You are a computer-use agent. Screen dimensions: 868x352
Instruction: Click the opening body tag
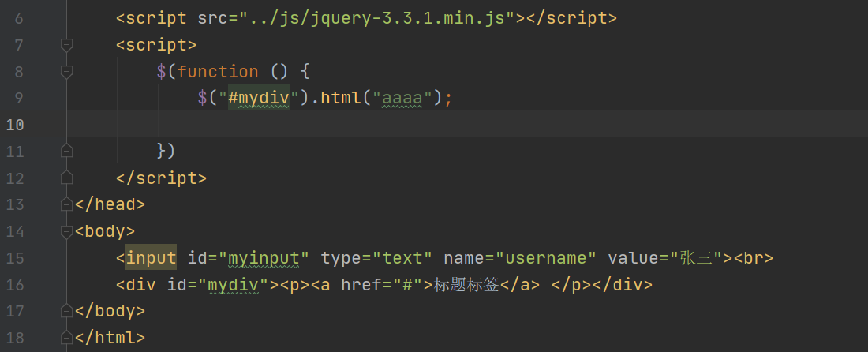(105, 230)
